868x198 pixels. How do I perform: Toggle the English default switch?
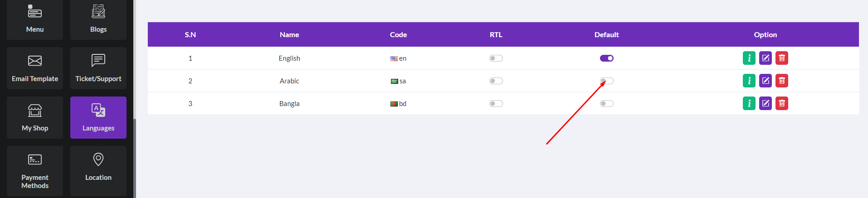point(606,58)
